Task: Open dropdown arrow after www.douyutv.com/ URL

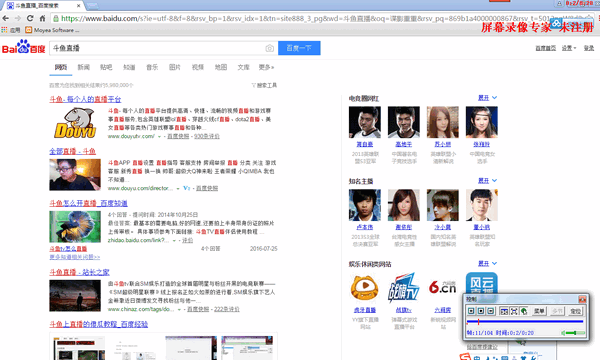Action: 160,137
